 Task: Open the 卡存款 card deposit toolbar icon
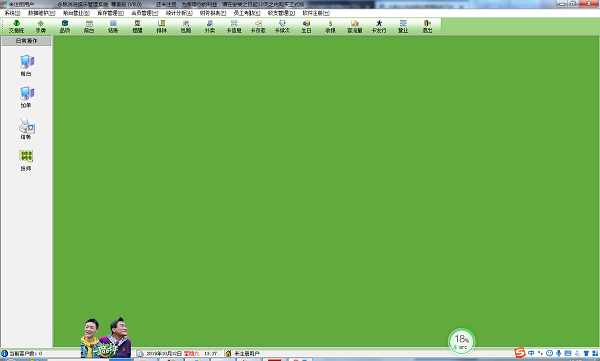(x=258, y=26)
